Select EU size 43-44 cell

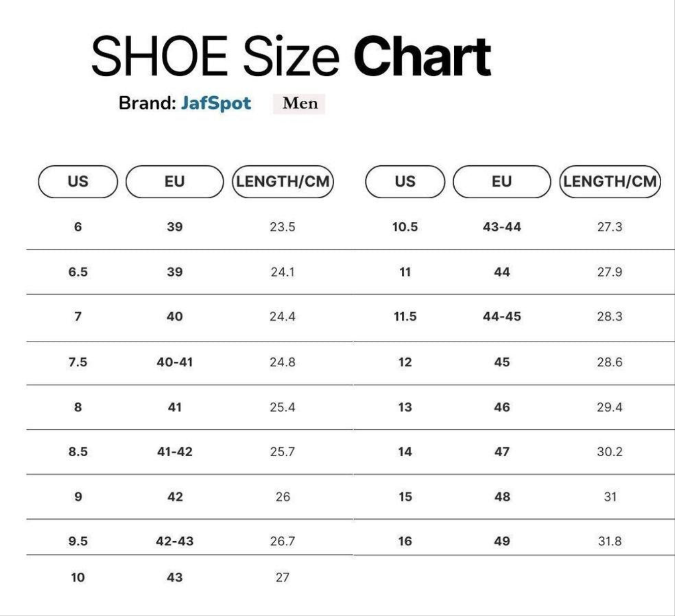click(x=502, y=227)
